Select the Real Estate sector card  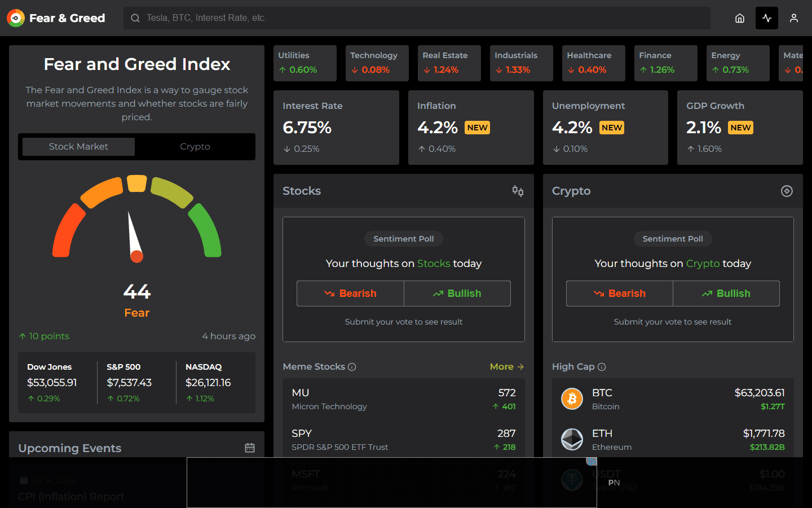(x=449, y=63)
